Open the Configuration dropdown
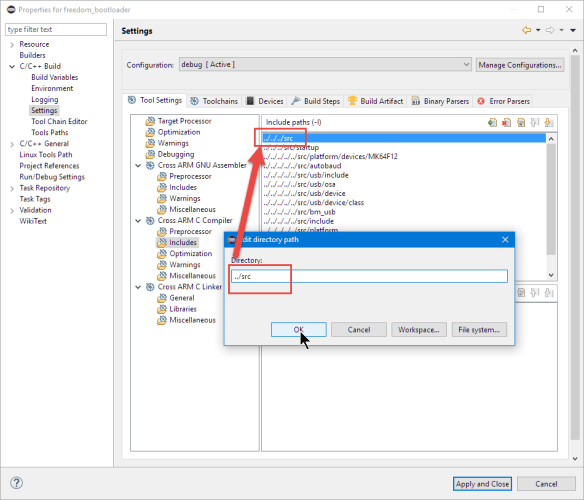 325,65
